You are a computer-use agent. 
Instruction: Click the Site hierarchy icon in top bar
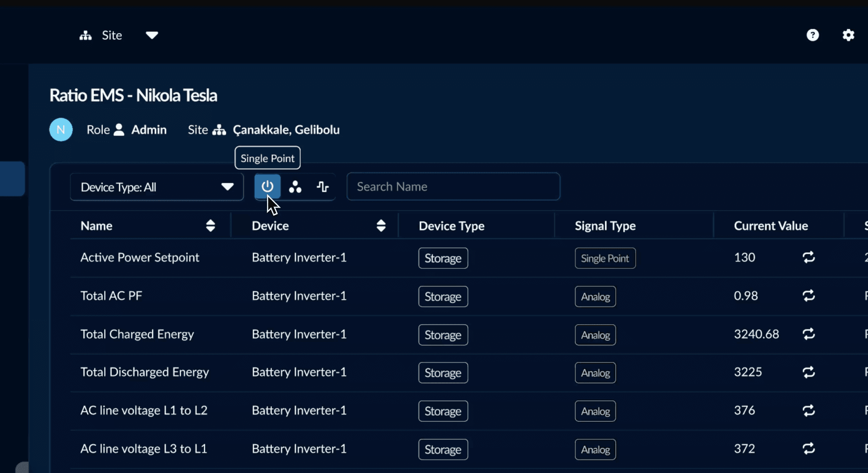coord(86,36)
